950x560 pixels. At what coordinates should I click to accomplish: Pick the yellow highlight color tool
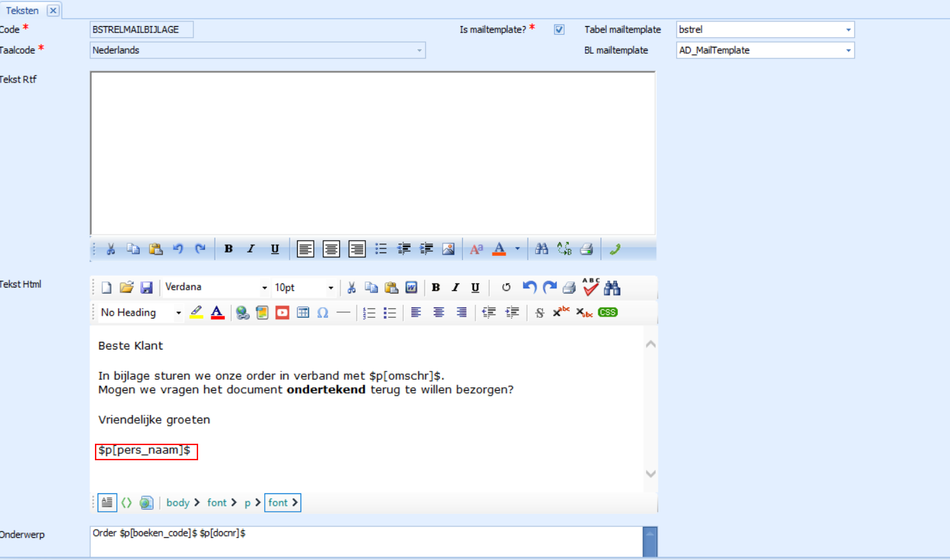(197, 313)
